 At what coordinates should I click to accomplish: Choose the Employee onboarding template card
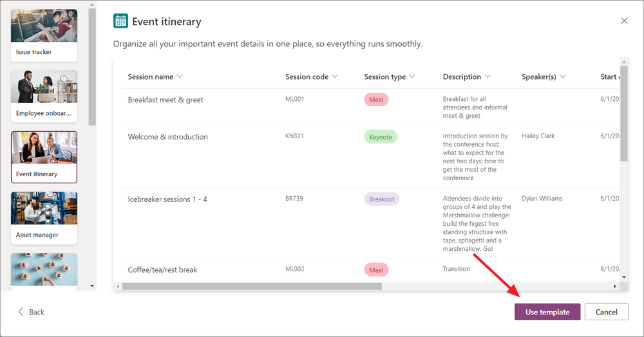[44, 96]
